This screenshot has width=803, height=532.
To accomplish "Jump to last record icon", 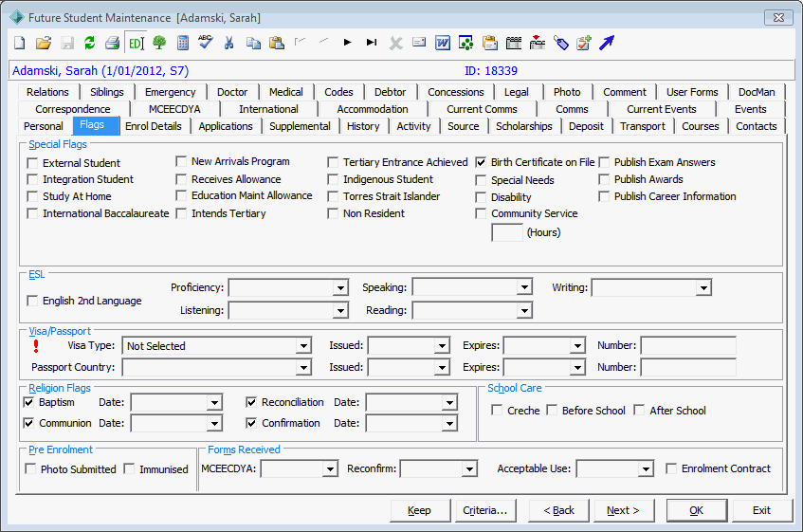I will point(372,42).
